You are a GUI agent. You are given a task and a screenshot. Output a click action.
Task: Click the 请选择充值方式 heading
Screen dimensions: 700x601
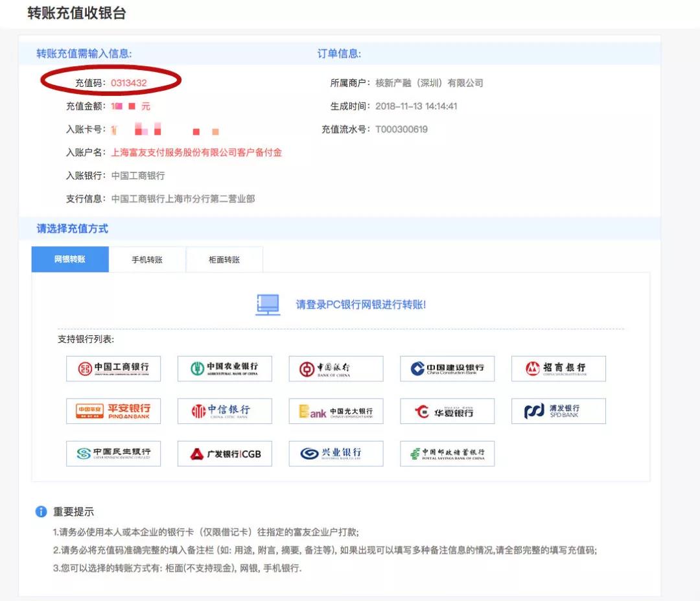tap(73, 229)
